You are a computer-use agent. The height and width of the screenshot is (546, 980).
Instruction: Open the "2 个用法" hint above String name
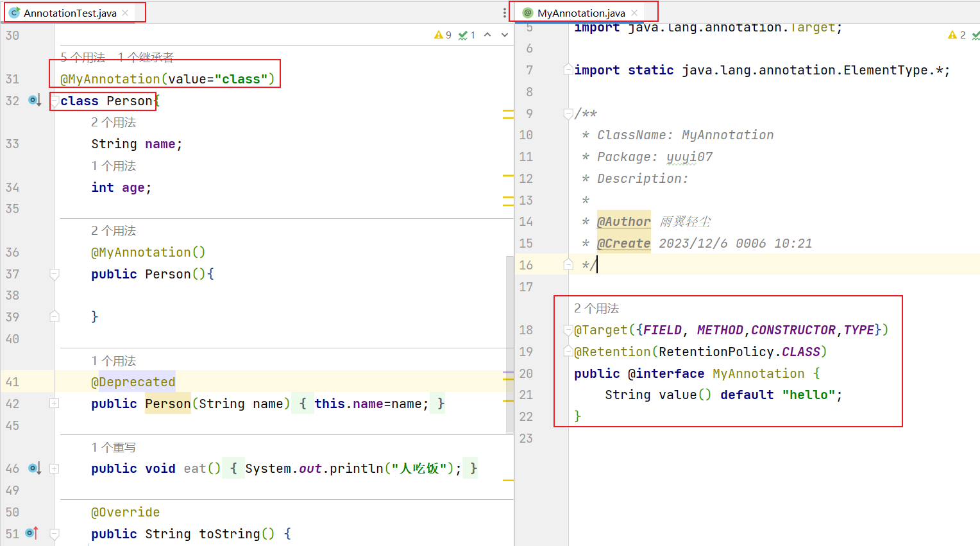[114, 122]
